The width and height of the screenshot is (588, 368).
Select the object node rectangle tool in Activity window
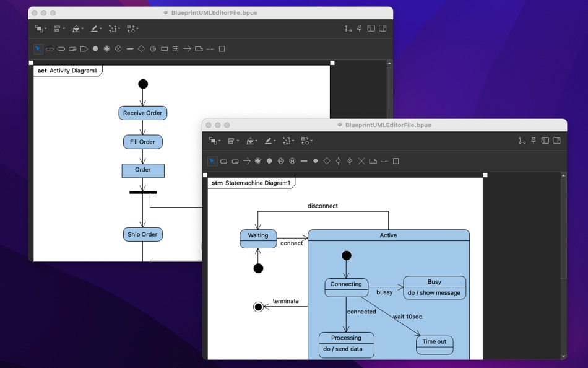(x=164, y=49)
